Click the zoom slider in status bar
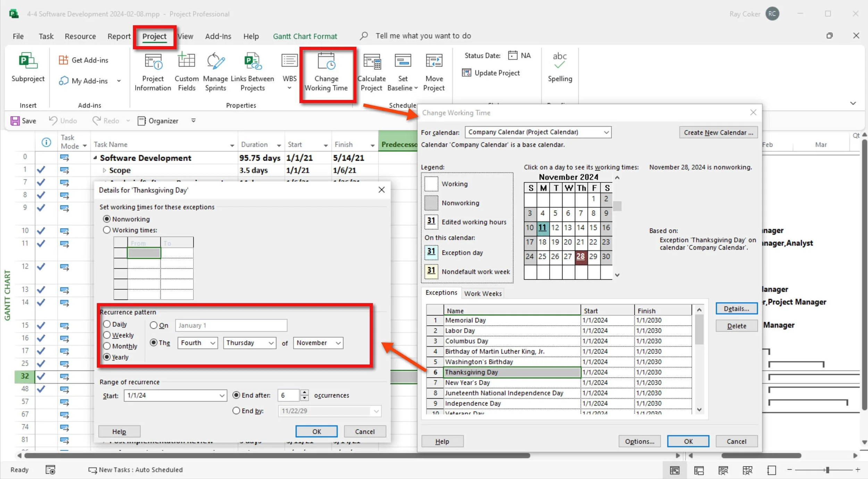 [827, 470]
